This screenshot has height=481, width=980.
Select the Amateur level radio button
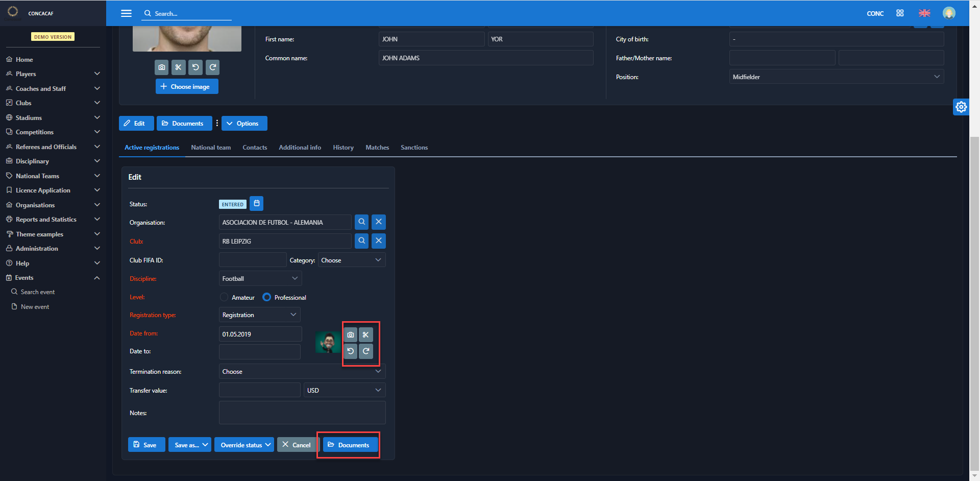point(224,297)
